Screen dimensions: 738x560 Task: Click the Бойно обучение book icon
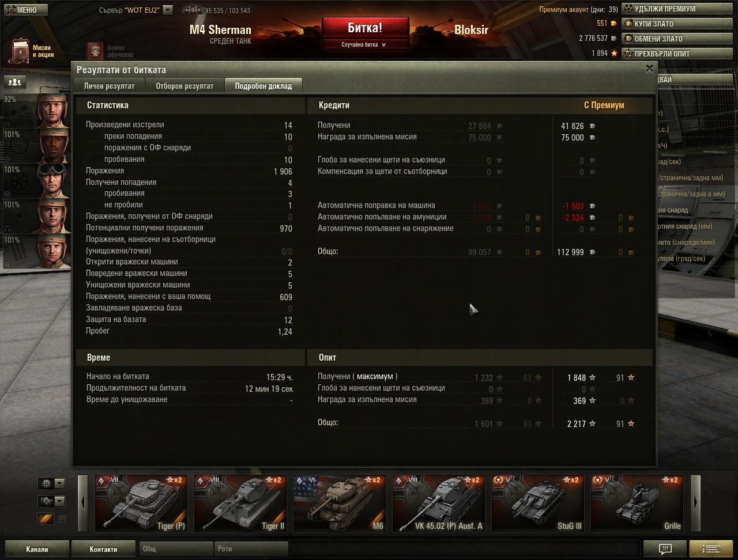coord(95,51)
